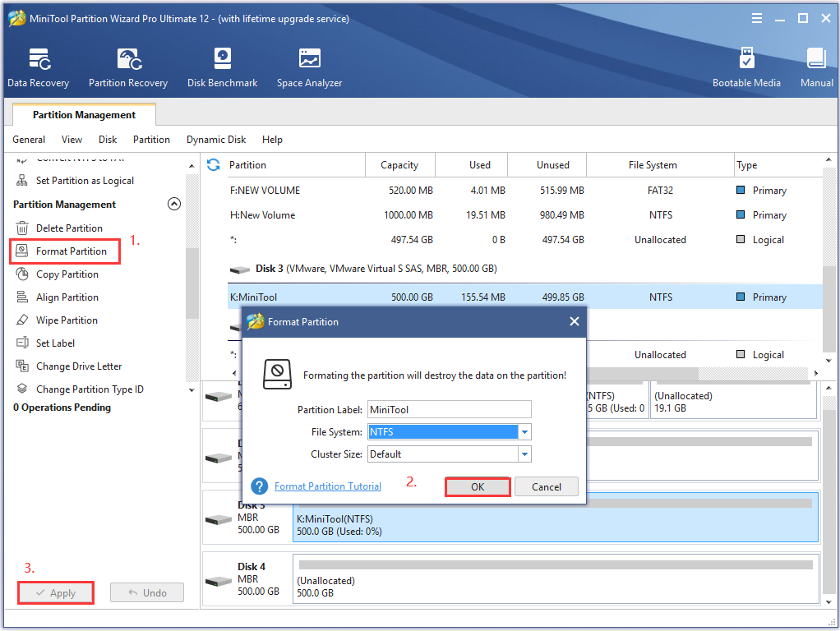Launch Partition Recovery
840x631 pixels.
click(128, 68)
